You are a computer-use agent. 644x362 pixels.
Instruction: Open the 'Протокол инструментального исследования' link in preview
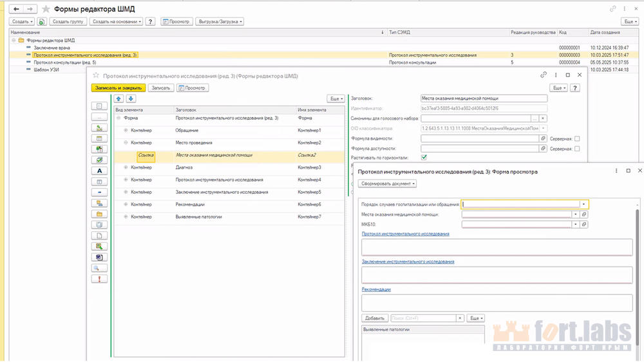click(x=405, y=234)
